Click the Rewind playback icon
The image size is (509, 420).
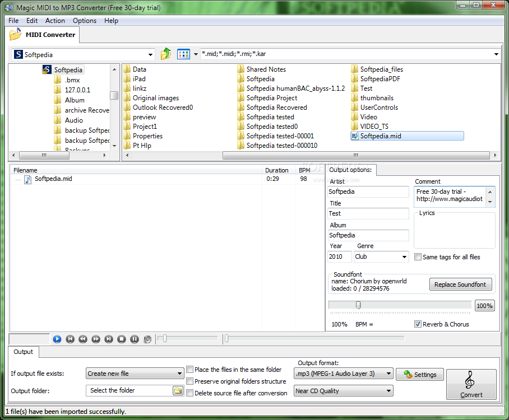83,339
